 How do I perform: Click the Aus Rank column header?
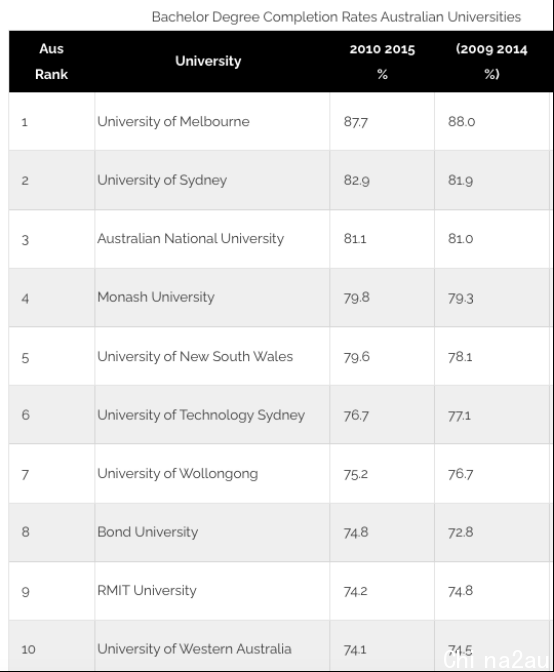pyautogui.click(x=51, y=61)
